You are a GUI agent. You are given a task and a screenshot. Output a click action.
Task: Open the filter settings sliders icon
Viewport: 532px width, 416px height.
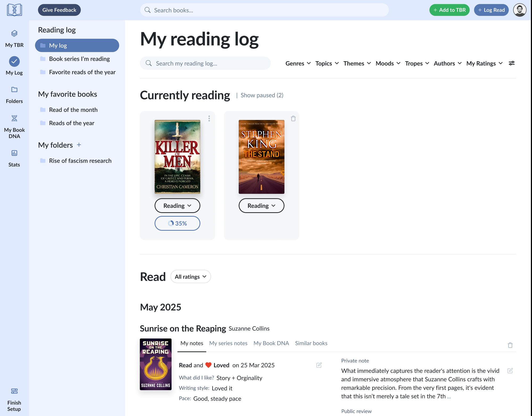click(512, 63)
